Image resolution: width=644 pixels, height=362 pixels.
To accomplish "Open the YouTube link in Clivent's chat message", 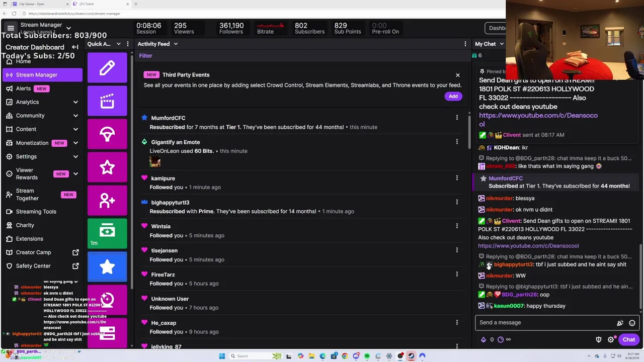I will pyautogui.click(x=528, y=246).
